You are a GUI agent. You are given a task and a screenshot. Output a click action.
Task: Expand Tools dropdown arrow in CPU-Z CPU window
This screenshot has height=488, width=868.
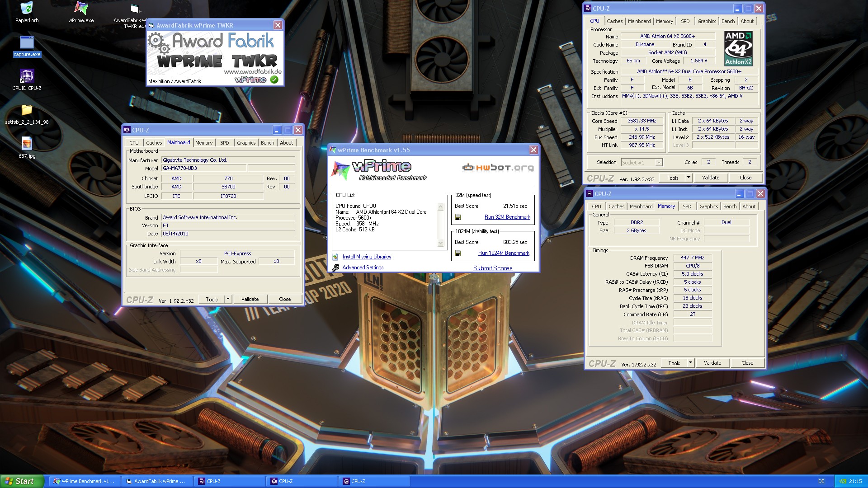pyautogui.click(x=689, y=178)
